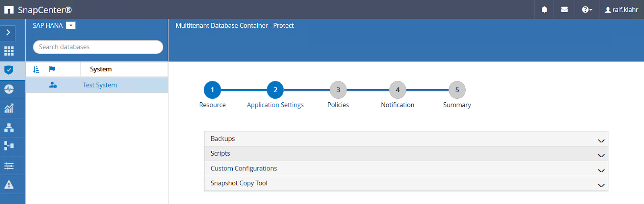Screen dimensions: 644x204
Task: Go to step 5 circle
Action: [457, 90]
